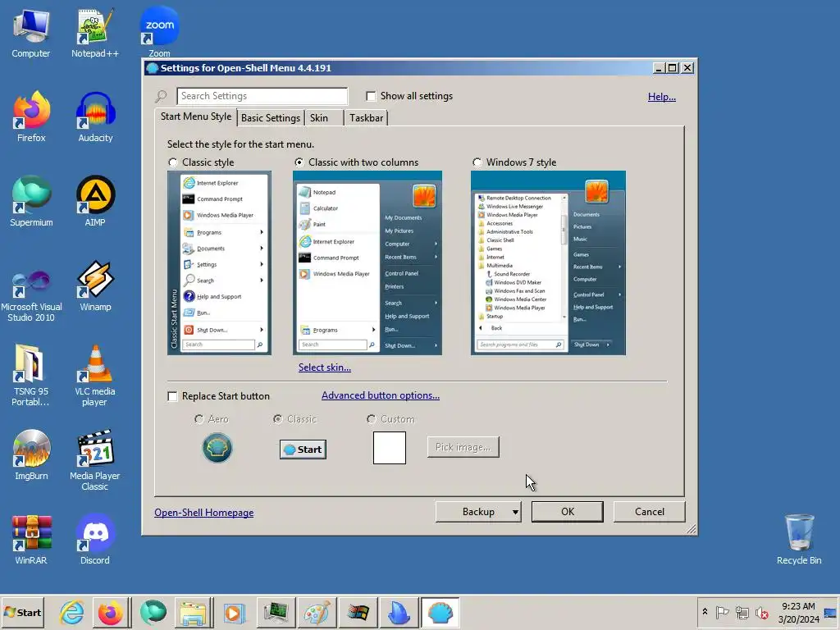840x630 pixels.
Task: Click the Search Settings input field
Action: click(x=262, y=96)
